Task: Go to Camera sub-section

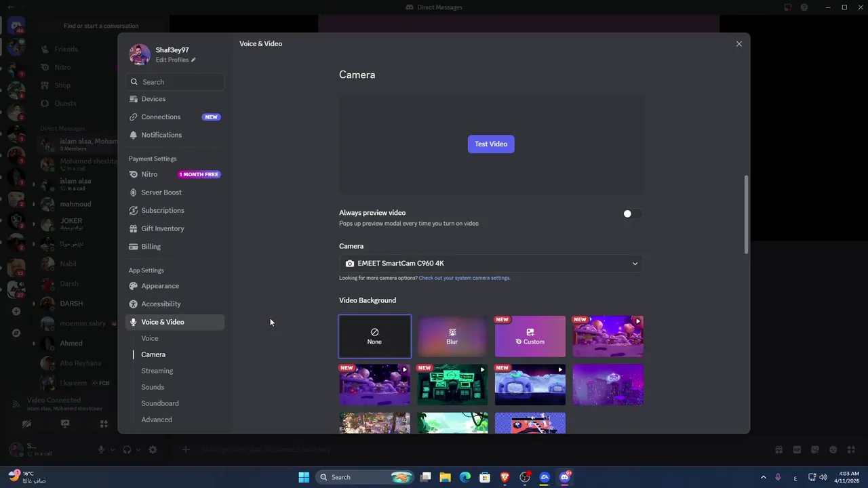Action: [x=153, y=354]
